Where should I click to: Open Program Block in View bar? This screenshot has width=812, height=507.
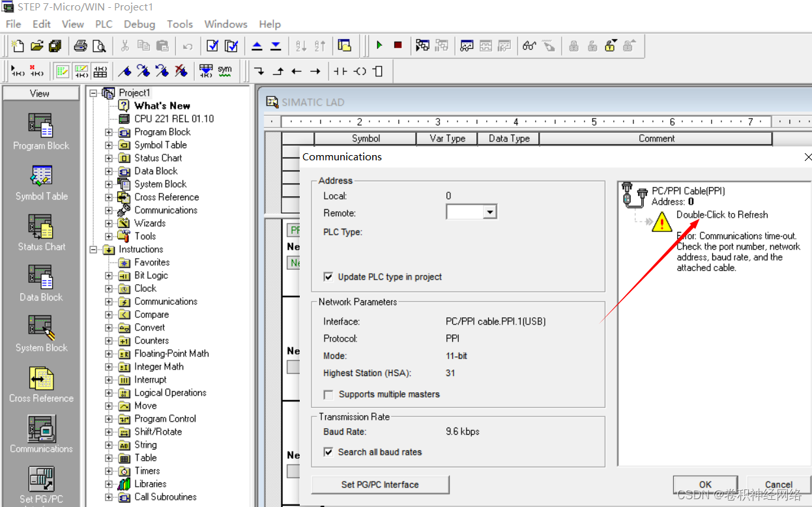(x=41, y=132)
